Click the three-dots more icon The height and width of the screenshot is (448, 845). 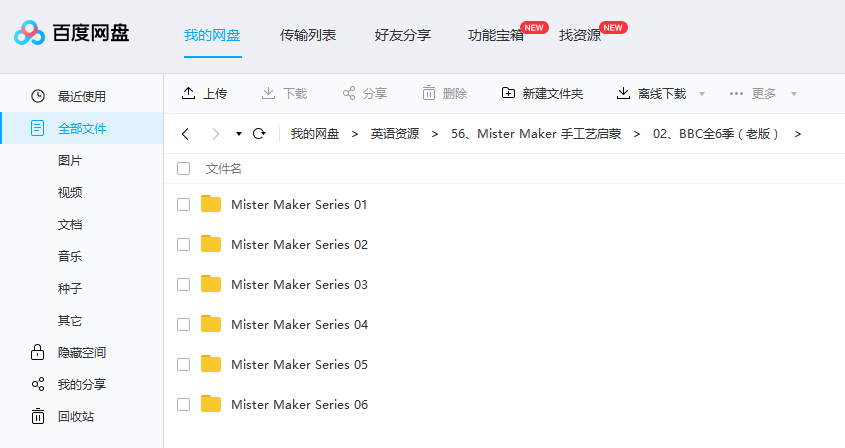coord(736,93)
